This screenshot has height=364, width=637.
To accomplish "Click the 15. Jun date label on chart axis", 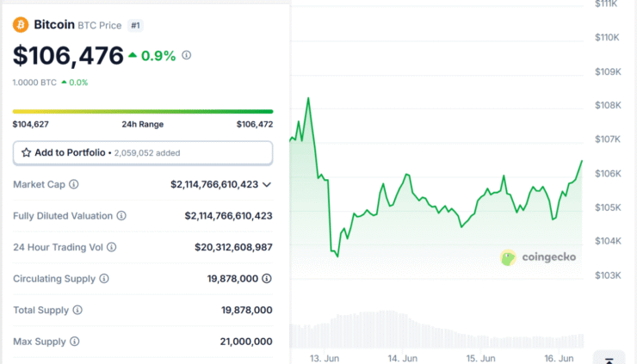I will click(480, 358).
